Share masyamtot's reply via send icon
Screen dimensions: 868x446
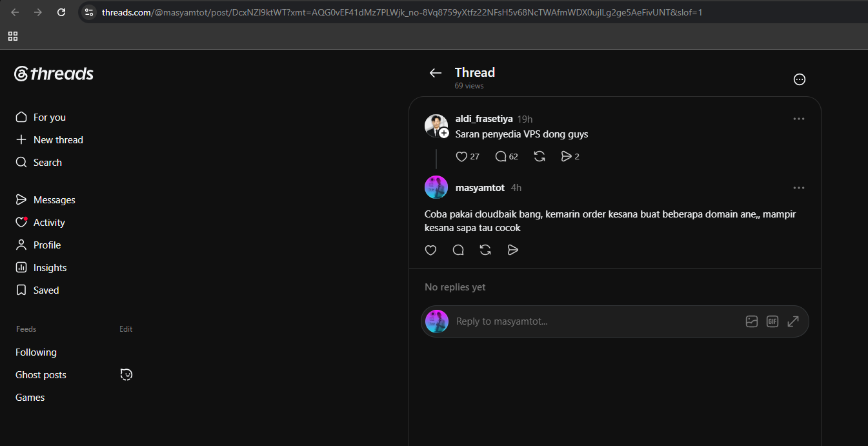pos(513,250)
